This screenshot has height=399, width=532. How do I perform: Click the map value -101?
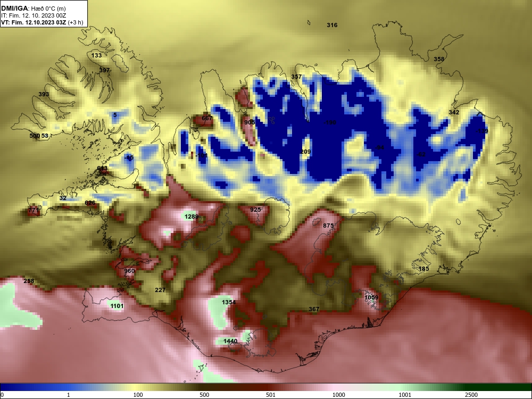click(201, 155)
